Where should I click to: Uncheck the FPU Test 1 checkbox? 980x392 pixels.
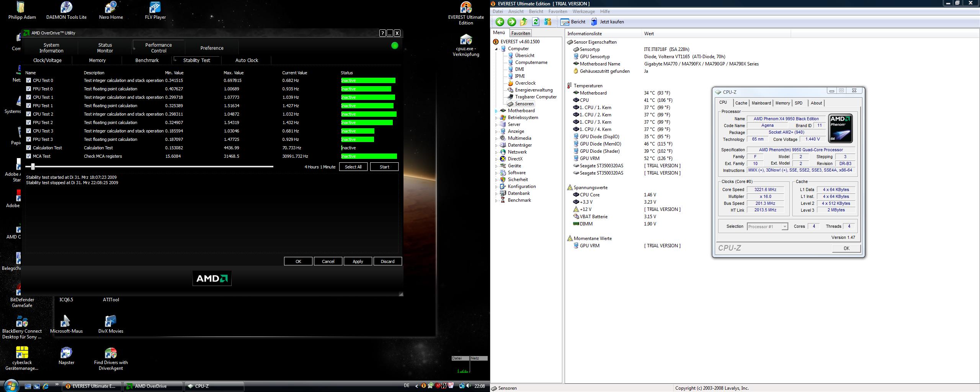tap(28, 106)
